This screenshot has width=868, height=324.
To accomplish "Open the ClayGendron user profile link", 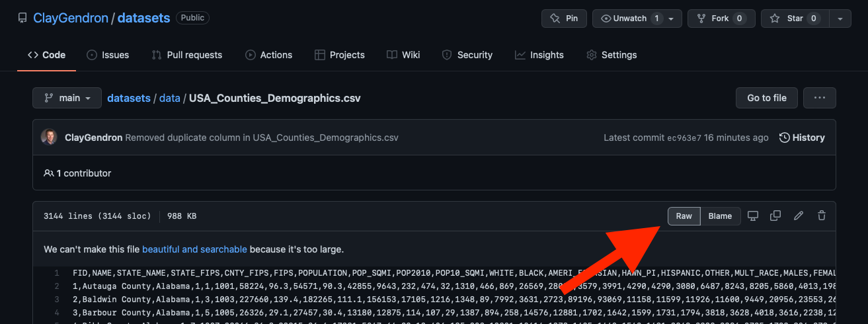I will [x=71, y=18].
